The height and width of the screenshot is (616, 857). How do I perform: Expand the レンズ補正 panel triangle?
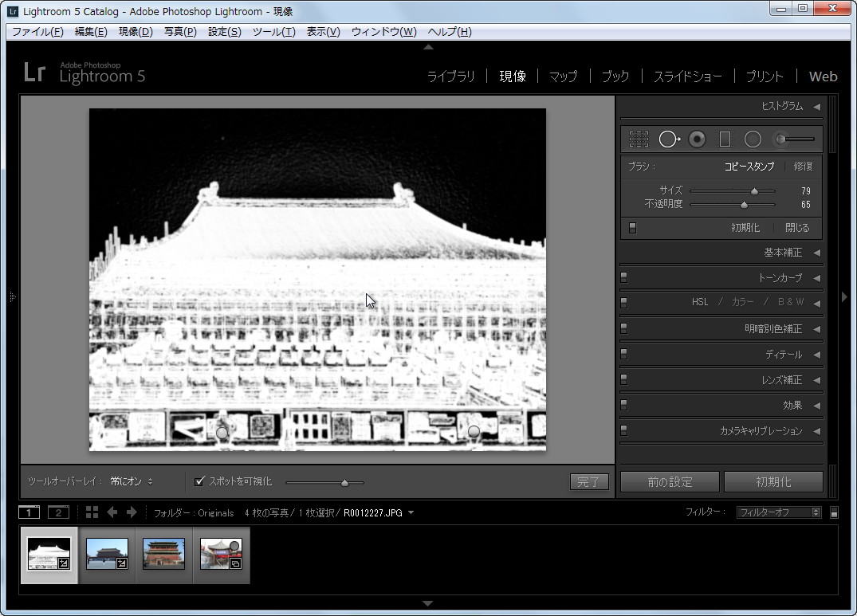816,379
